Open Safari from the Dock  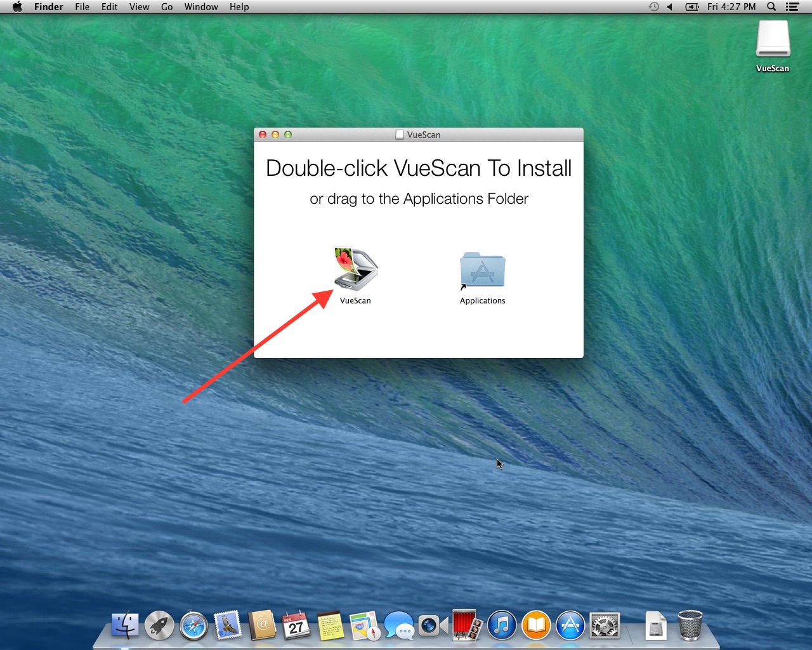pos(193,626)
